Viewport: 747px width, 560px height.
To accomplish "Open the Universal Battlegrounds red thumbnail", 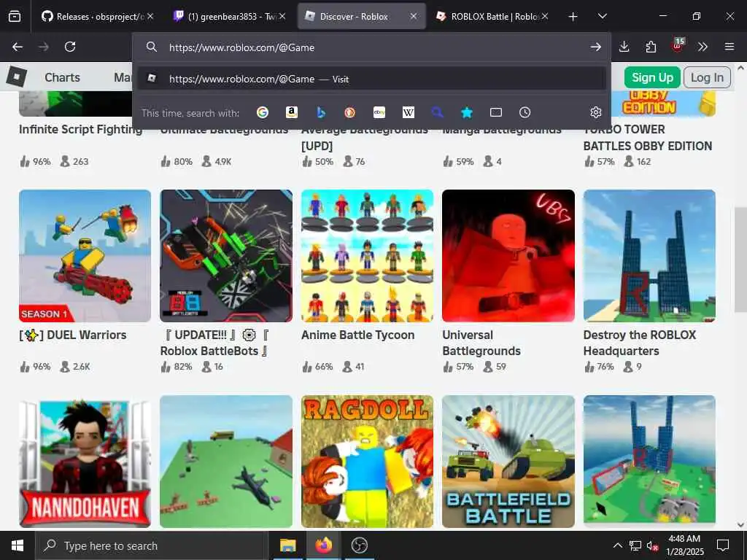I will [x=508, y=256].
